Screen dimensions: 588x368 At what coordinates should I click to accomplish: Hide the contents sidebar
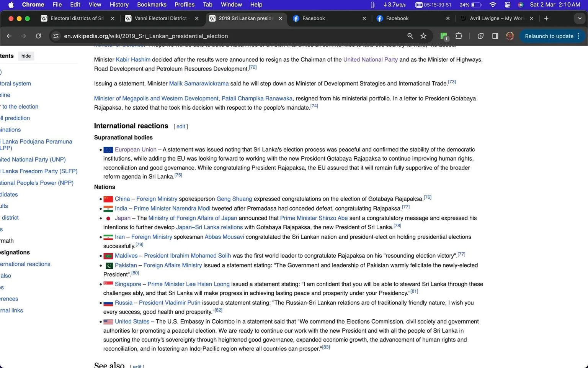[x=26, y=56]
